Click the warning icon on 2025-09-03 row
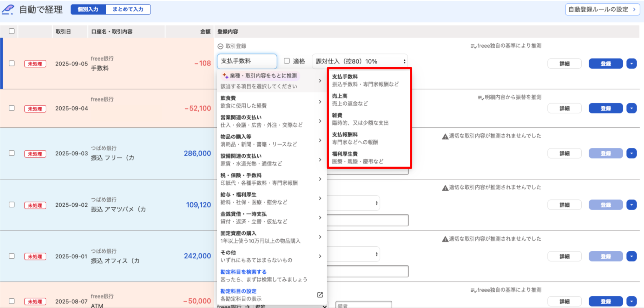Image resolution: width=644 pixels, height=308 pixels. point(445,136)
